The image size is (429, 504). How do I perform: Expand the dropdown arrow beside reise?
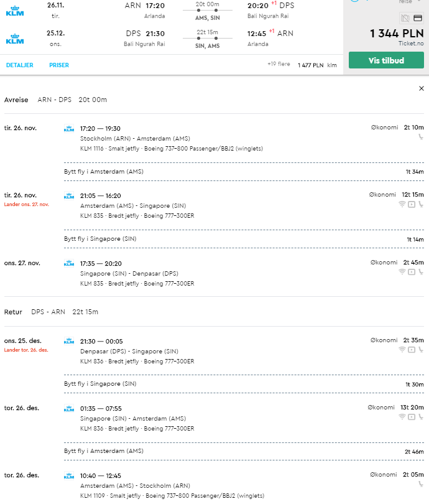click(418, 2)
